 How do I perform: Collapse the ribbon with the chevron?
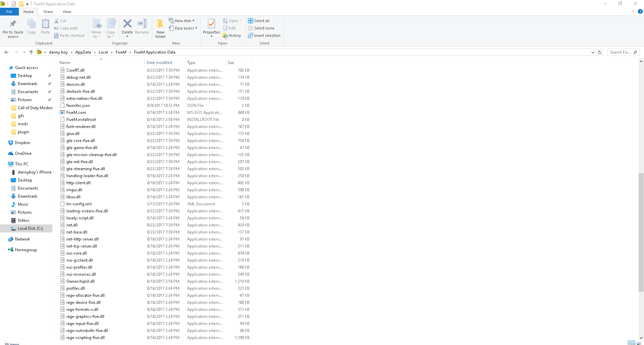633,11
